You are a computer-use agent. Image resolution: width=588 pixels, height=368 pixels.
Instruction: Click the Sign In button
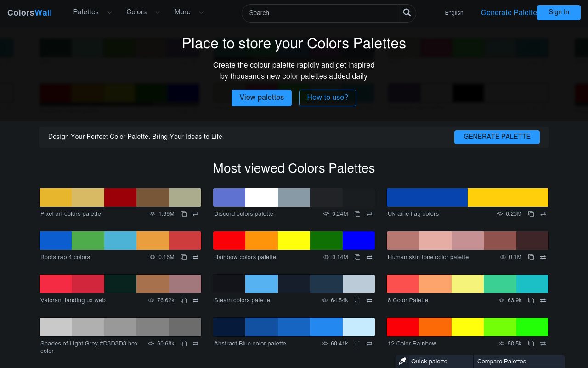559,12
